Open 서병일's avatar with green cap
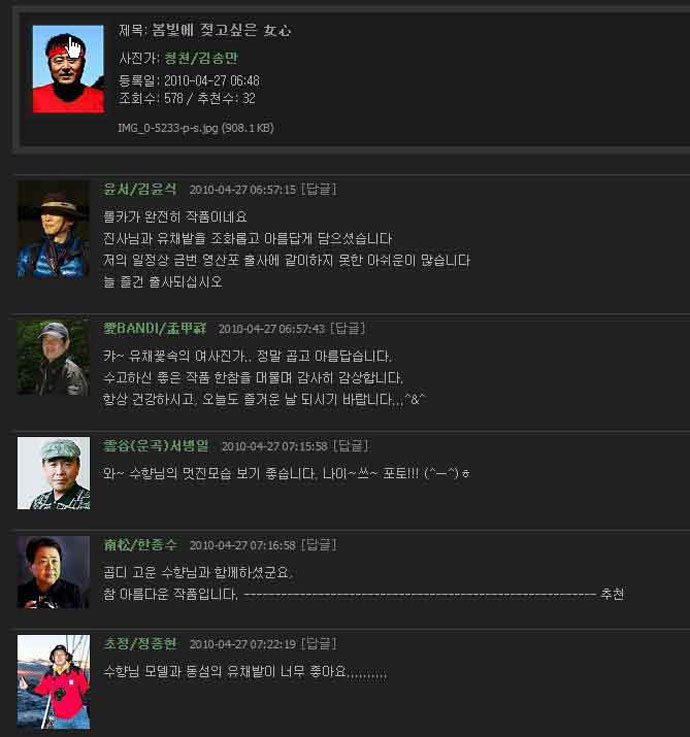The width and height of the screenshot is (690, 737). click(54, 473)
